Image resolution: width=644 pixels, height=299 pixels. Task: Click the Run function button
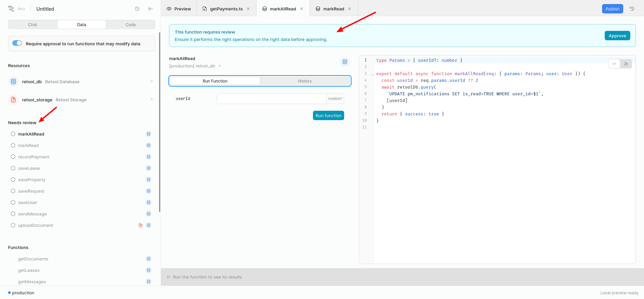(x=328, y=115)
